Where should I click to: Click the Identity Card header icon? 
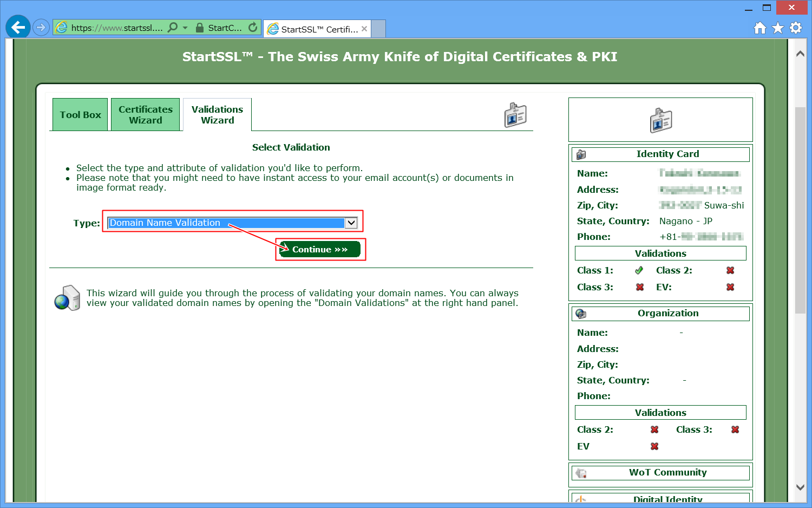(x=581, y=154)
